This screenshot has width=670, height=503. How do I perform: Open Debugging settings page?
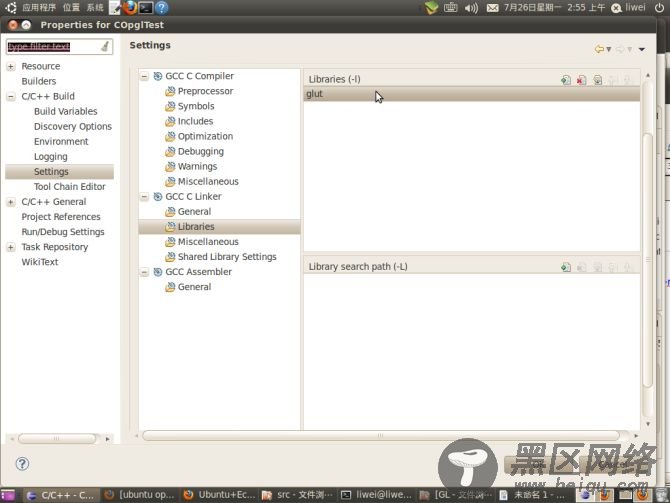pyautogui.click(x=201, y=151)
